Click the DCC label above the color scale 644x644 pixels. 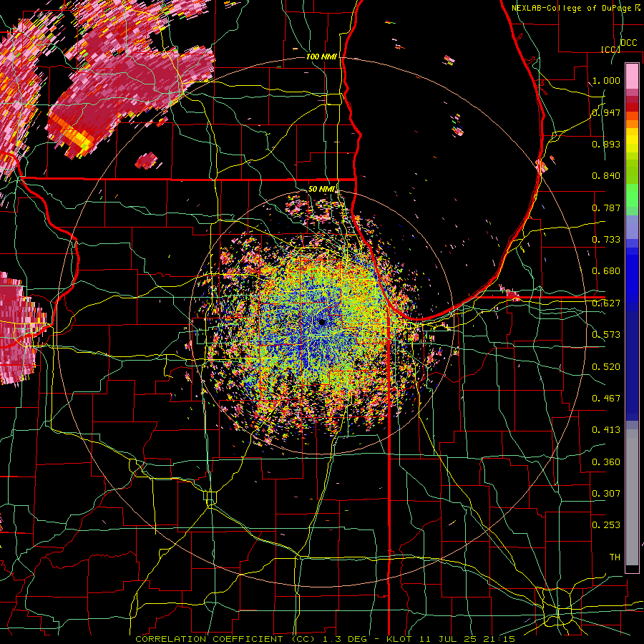[628, 43]
